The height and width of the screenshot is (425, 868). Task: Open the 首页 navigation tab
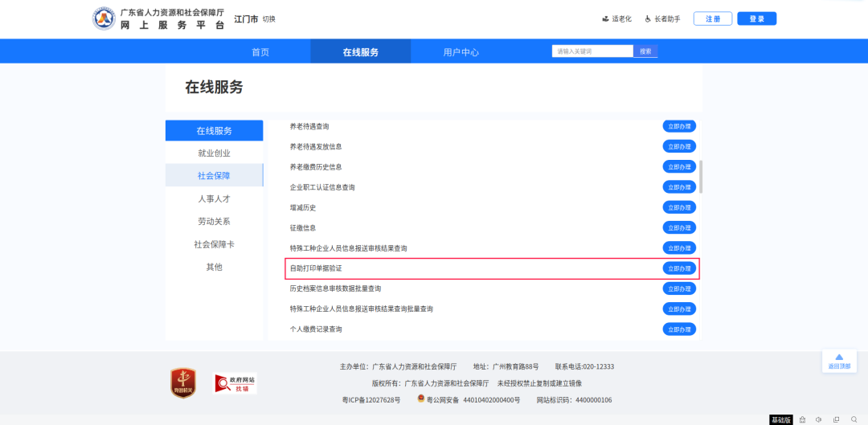tap(260, 52)
